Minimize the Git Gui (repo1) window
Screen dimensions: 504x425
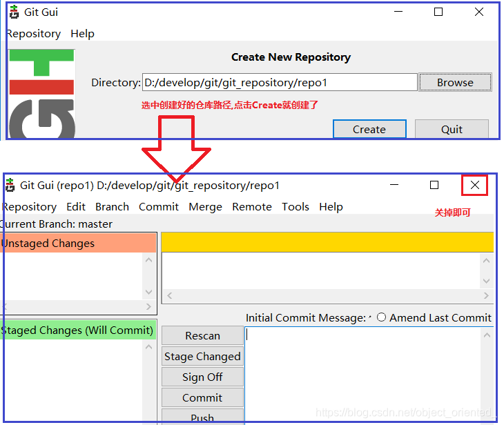(x=394, y=185)
